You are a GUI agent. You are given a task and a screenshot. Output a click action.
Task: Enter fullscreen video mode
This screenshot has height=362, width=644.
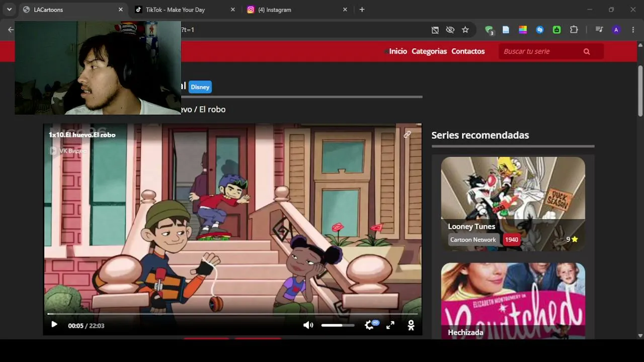(x=390, y=325)
